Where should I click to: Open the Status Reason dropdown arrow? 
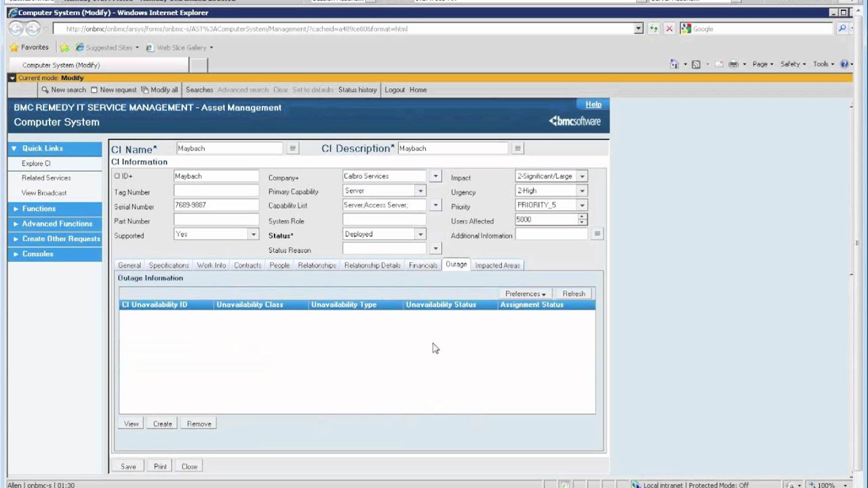[435, 249]
